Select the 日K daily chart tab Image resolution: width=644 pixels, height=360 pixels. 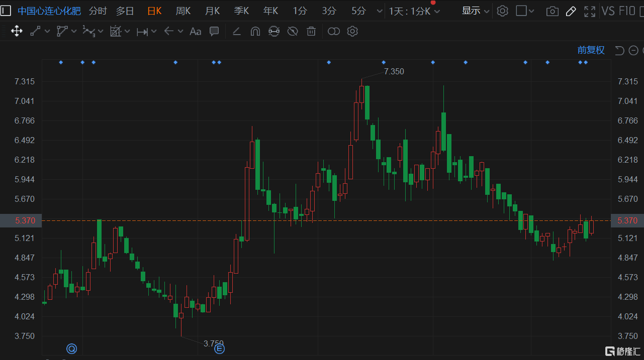pos(154,11)
